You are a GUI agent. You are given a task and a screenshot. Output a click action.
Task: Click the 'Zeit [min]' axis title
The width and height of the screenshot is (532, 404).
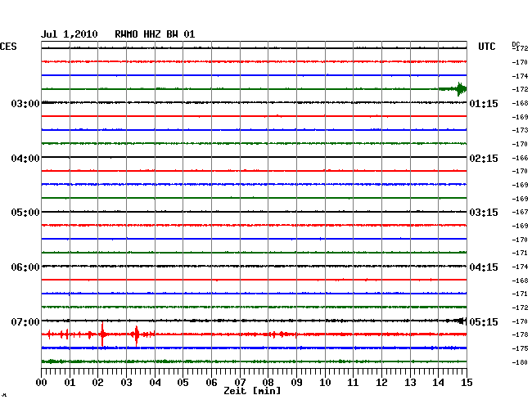[x=252, y=391]
